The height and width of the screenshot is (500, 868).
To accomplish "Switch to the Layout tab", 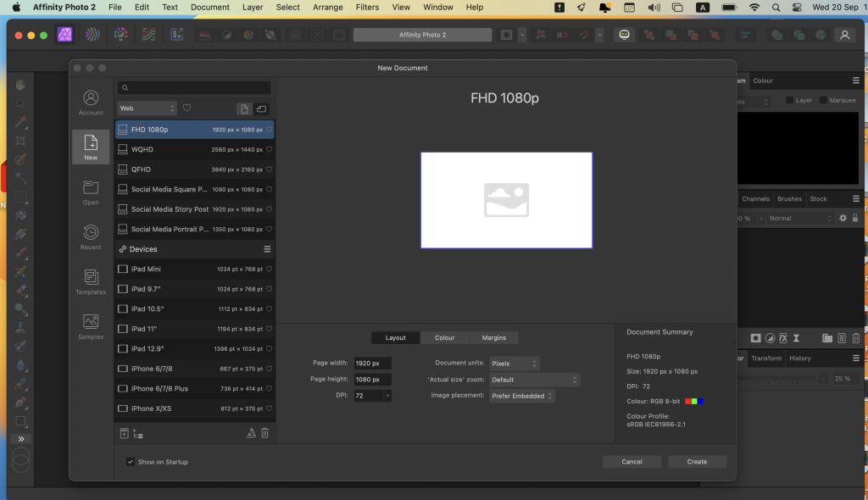I will click(395, 338).
